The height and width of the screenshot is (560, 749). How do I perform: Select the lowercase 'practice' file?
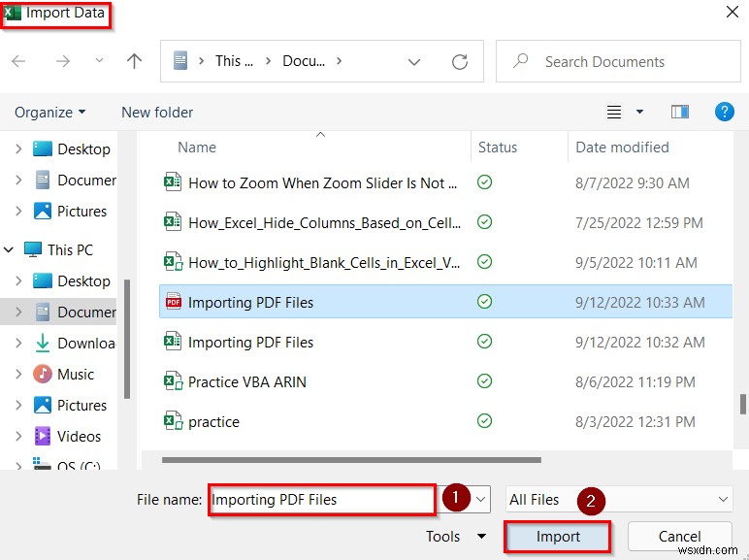point(213,422)
